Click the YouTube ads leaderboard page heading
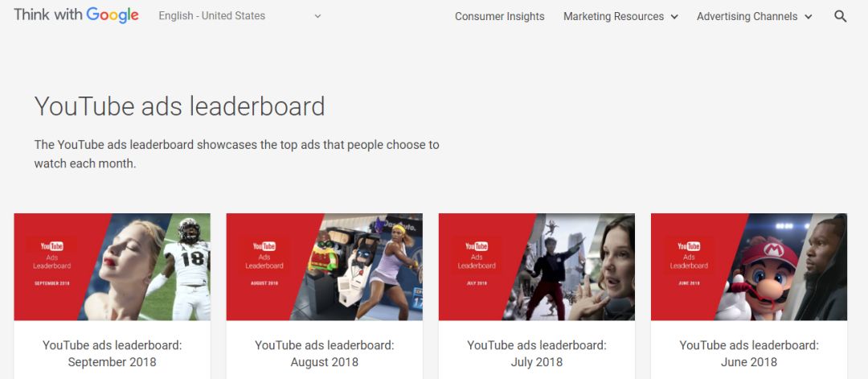 [x=179, y=106]
